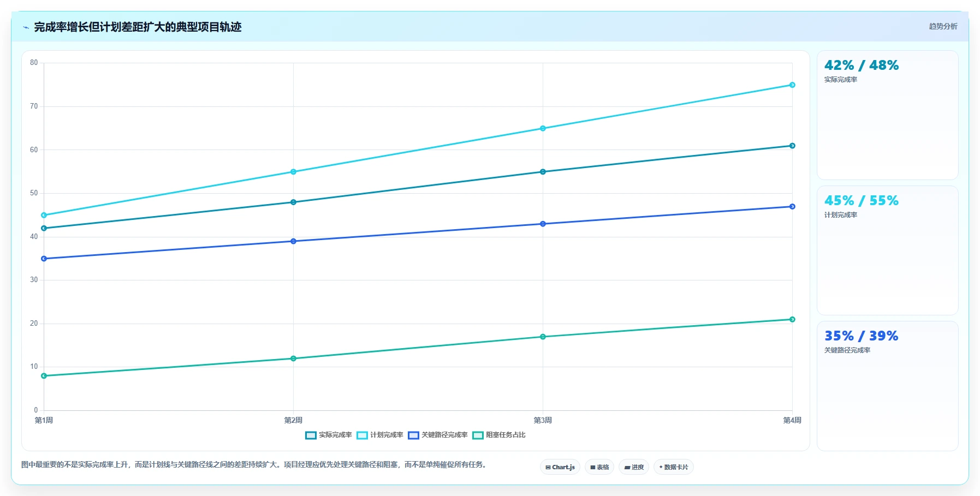Image resolution: width=980 pixels, height=496 pixels.
Task: Click the 35% / 39% stat value
Action: click(862, 336)
